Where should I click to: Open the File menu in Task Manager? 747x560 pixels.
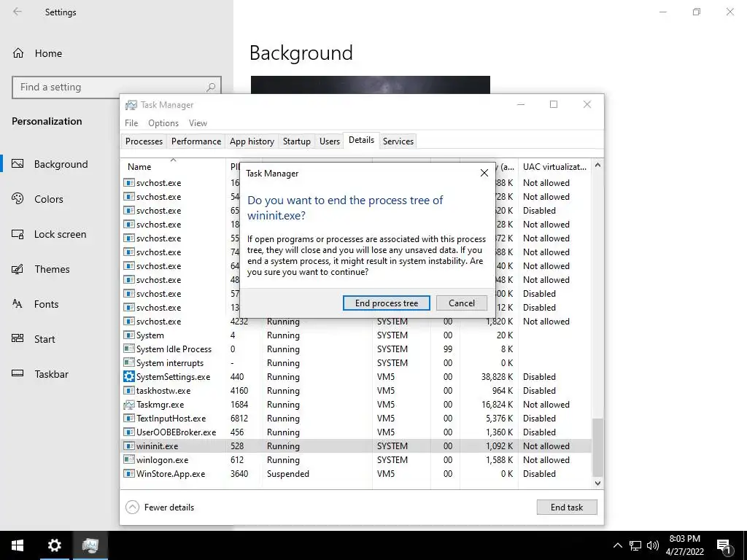[x=131, y=122]
